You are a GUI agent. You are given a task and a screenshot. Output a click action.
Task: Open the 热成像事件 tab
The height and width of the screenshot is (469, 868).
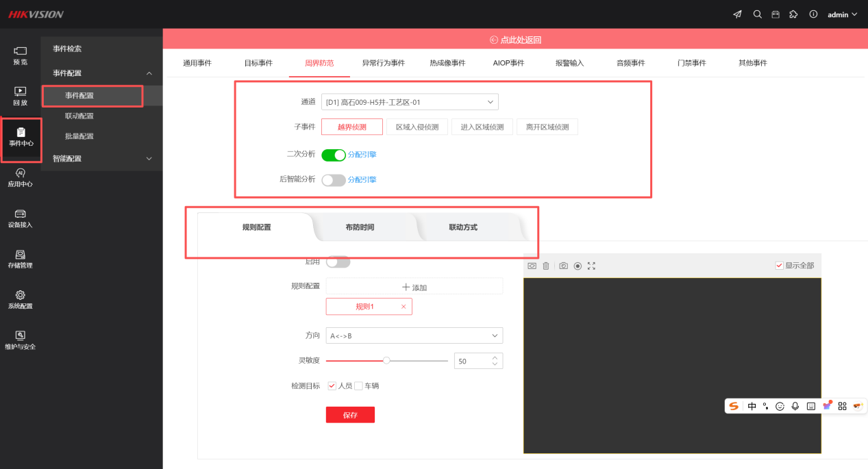(447, 63)
